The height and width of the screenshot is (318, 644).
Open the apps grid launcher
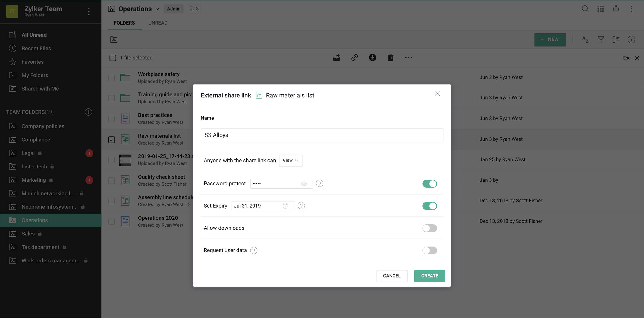coord(600,9)
